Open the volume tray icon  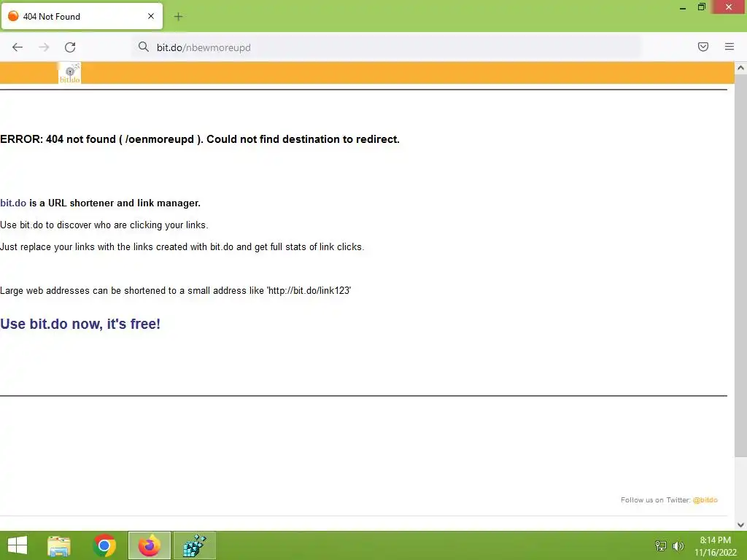click(x=678, y=545)
